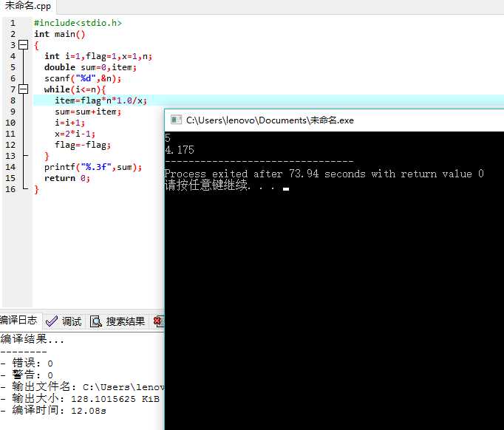Click the 请按任意键继续 prompt in console
The width and height of the screenshot is (504, 430).
coord(220,185)
